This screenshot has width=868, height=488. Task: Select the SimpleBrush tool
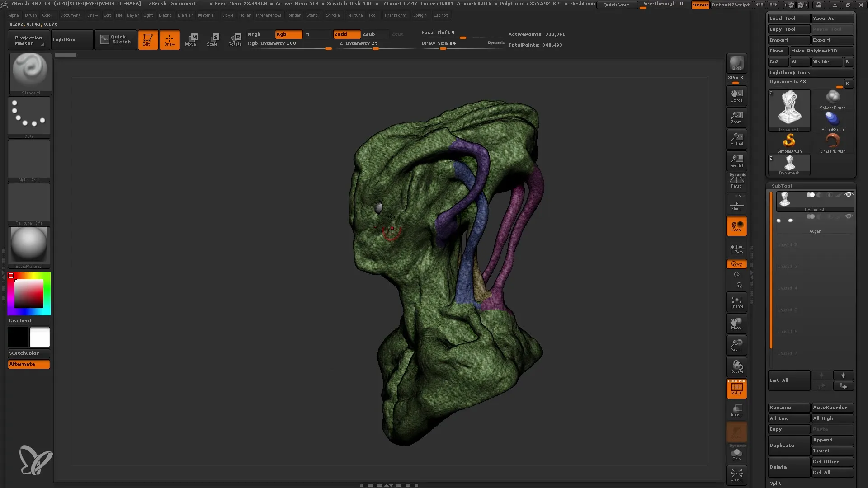pyautogui.click(x=789, y=143)
